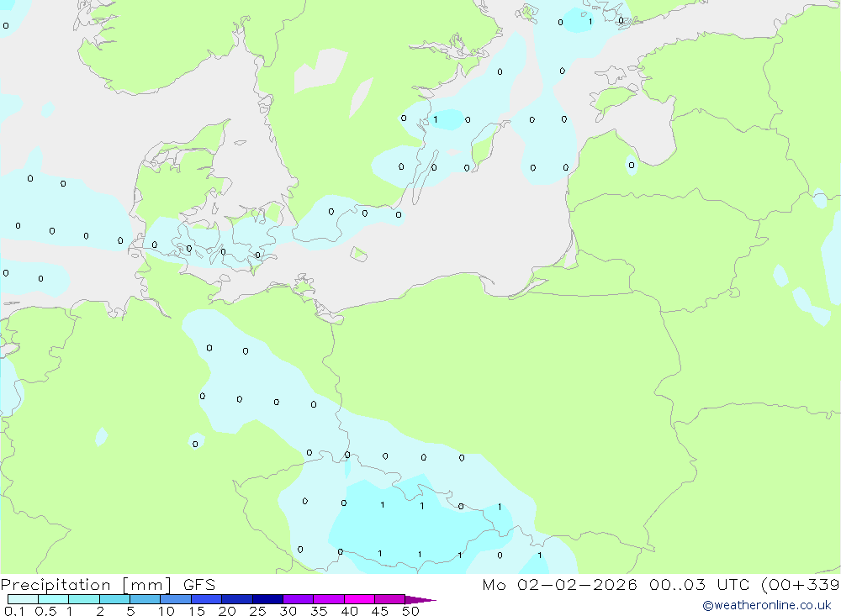841x616 pixels.
Task: Click the '50' legend scale label
Action: [410, 611]
